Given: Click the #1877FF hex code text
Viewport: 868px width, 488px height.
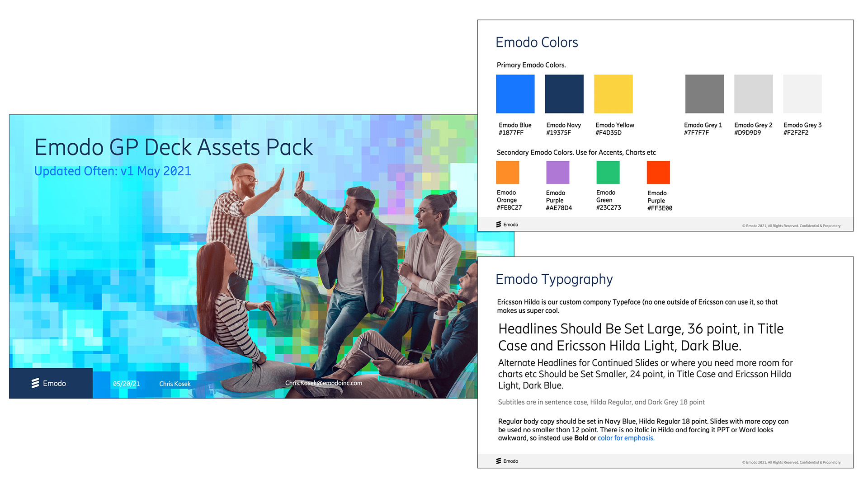Looking at the screenshot, I should pos(511,133).
